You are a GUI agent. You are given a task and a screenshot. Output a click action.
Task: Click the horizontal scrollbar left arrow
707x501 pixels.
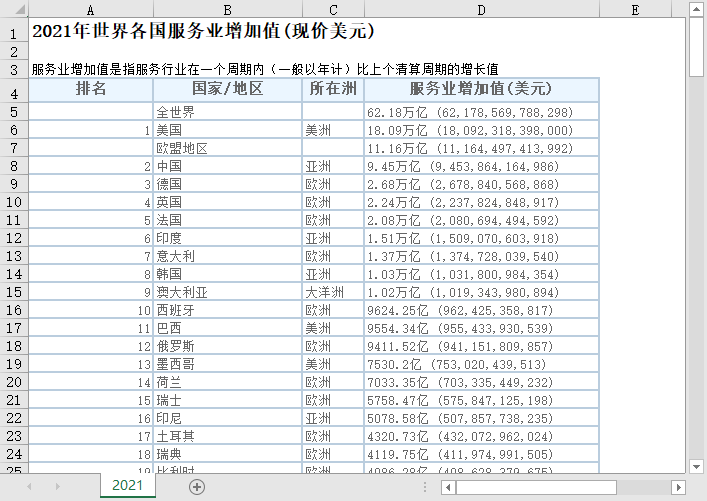pos(448,487)
